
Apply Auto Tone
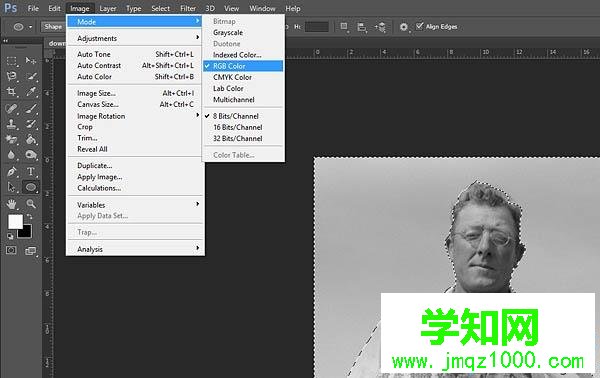click(135, 54)
